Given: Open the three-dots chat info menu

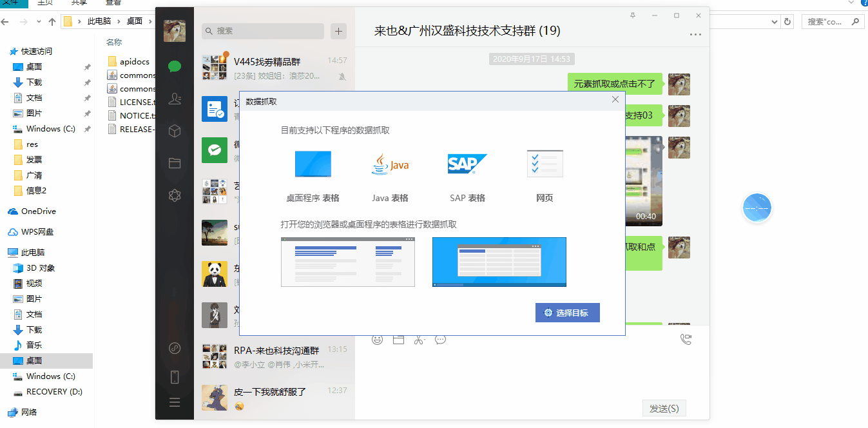Looking at the screenshot, I should [x=695, y=35].
